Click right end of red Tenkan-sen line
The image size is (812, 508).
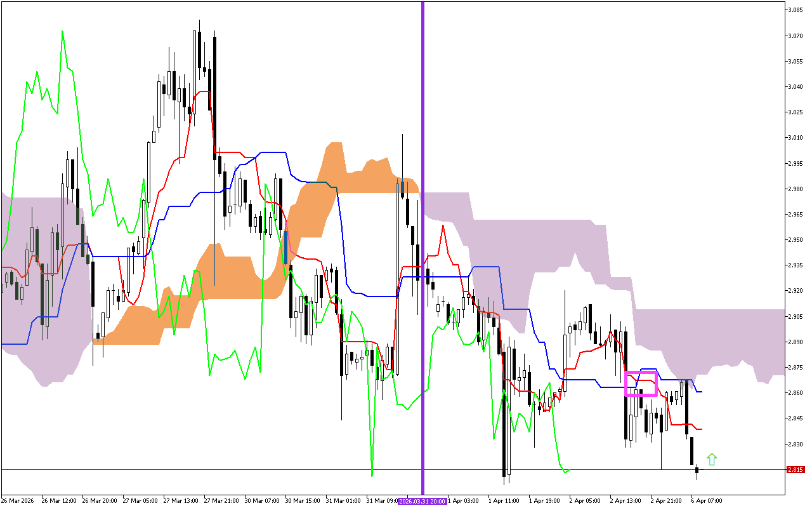(701, 429)
